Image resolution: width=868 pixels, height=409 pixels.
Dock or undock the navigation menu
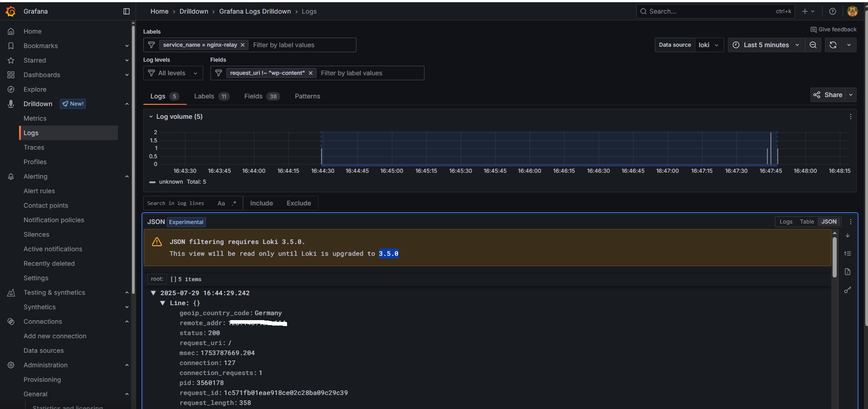127,11
